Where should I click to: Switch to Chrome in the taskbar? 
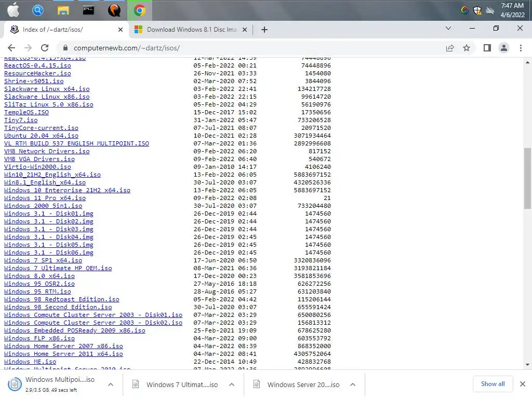[139, 10]
